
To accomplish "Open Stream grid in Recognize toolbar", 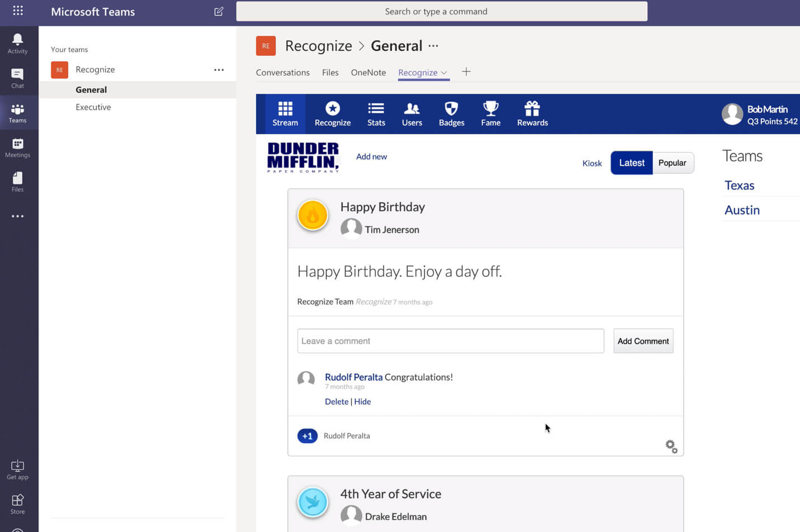I will pos(285,114).
